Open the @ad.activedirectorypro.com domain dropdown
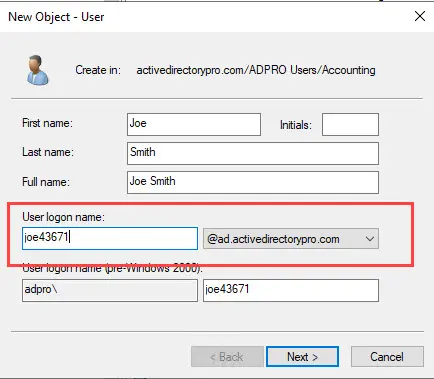The height and width of the screenshot is (379, 434). [291, 239]
